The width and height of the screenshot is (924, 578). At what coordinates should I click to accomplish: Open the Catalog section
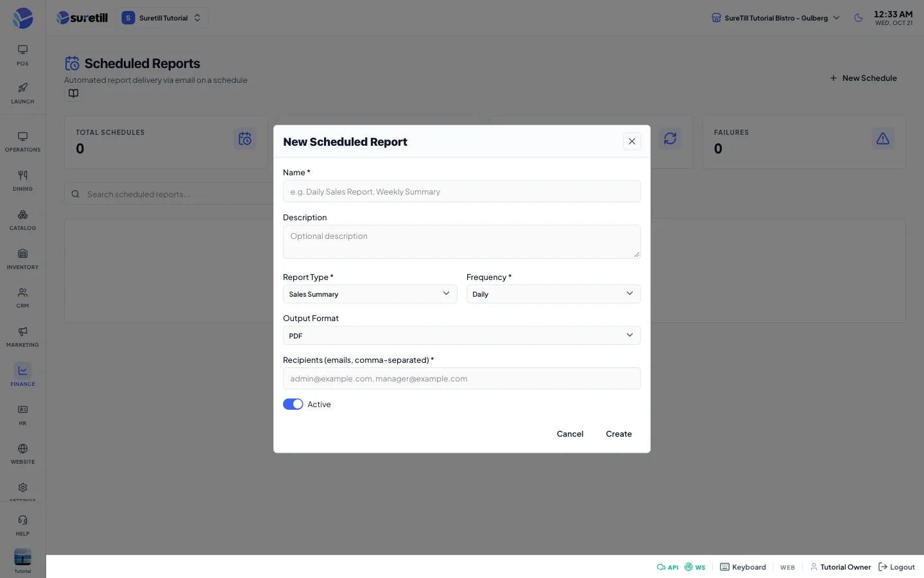tap(22, 220)
